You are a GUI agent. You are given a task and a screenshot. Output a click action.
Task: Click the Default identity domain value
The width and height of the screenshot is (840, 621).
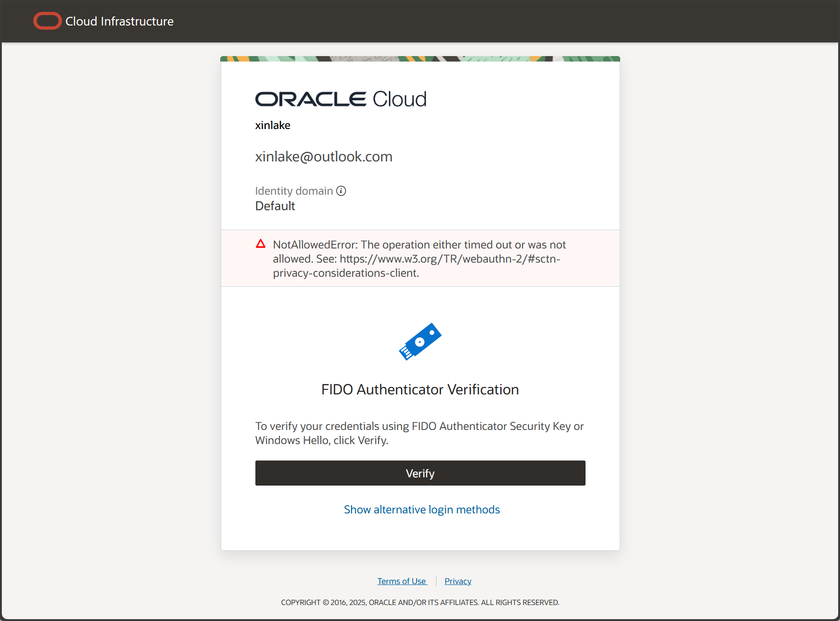click(x=275, y=206)
